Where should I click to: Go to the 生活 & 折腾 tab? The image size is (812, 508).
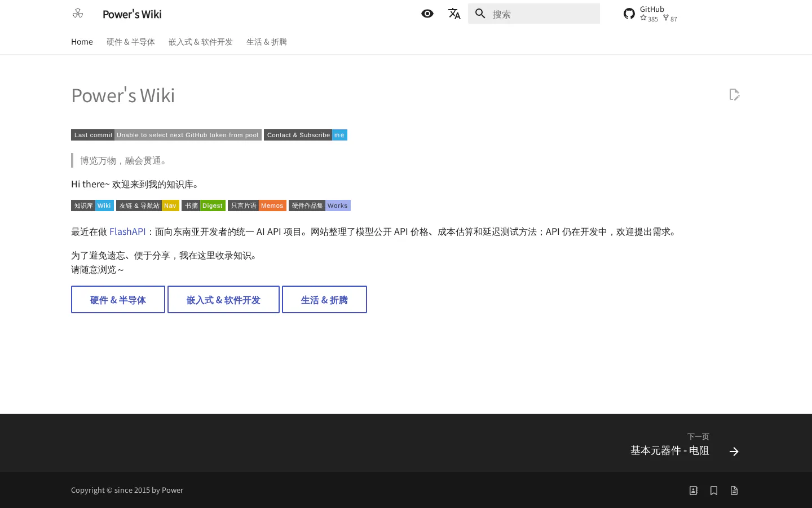pyautogui.click(x=267, y=42)
